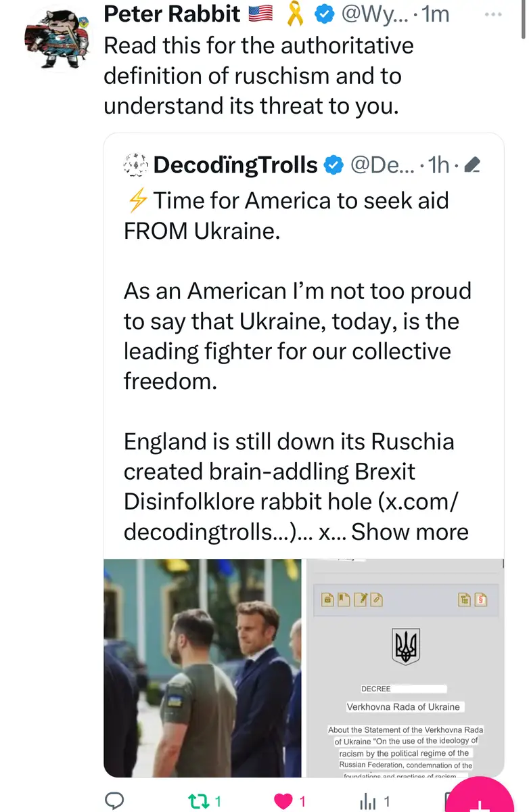Viewport: 529px width, 812px height.
Task: Open the photo of two men
Action: click(202, 667)
